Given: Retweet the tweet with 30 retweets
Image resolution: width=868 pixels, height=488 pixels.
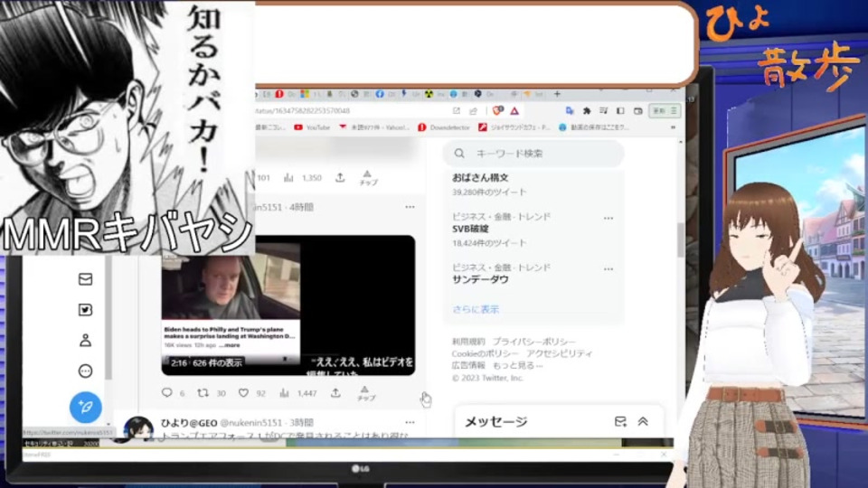Looking at the screenshot, I should click(x=203, y=392).
